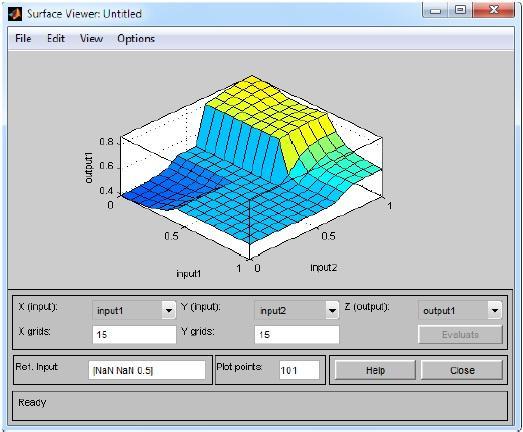
Task: Click the Plot points field
Action: click(299, 370)
